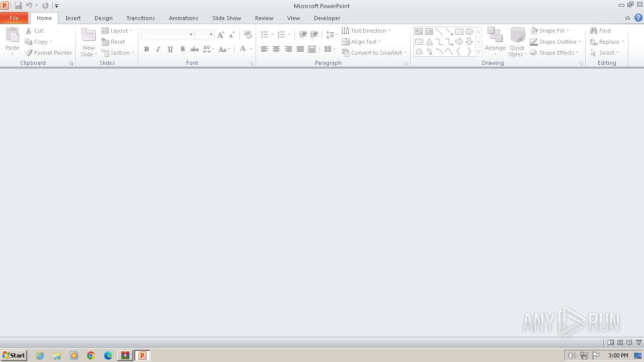Click Convert to SmartArt
Viewport: 644px width, 362px height.
[374, 53]
